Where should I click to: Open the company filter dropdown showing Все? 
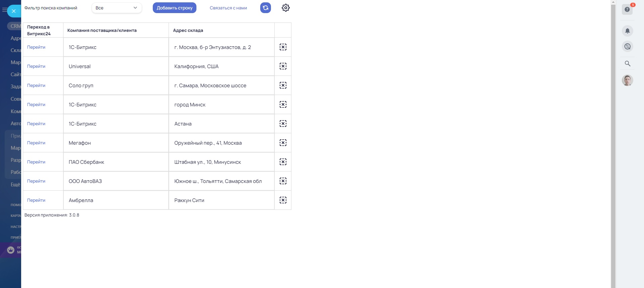(117, 8)
